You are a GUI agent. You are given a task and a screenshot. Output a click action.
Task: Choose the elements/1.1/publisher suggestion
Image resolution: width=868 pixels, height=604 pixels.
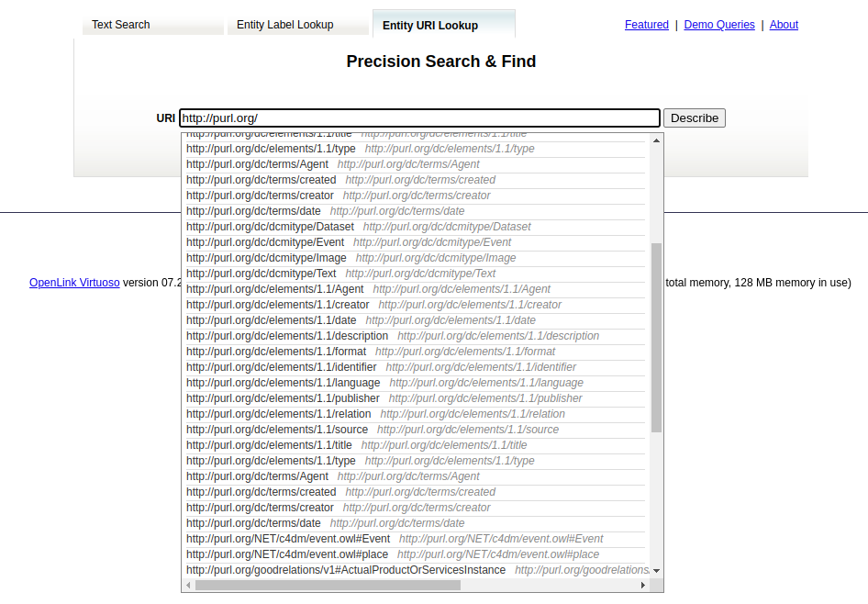pos(283,398)
